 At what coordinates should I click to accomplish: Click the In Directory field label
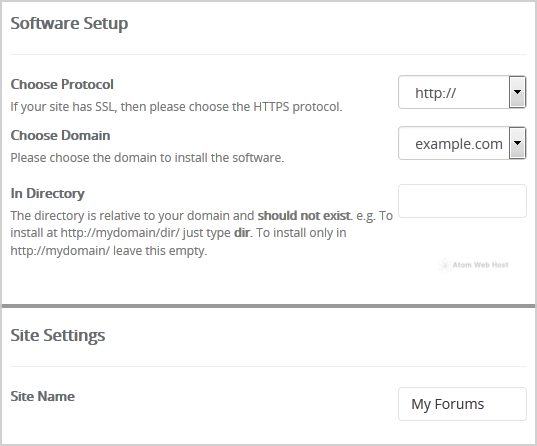[x=47, y=193]
